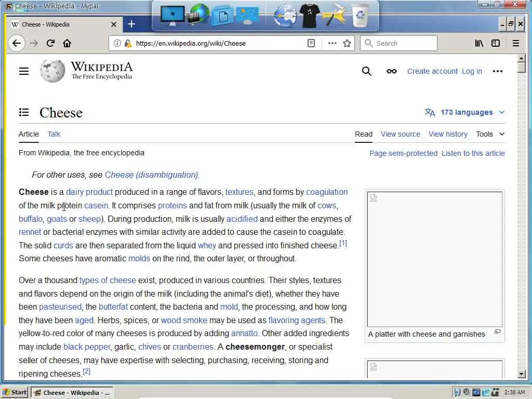Select Cheese - Wikipedia taskbar button
Image resolution: width=532 pixels, height=399 pixels.
coord(72,393)
